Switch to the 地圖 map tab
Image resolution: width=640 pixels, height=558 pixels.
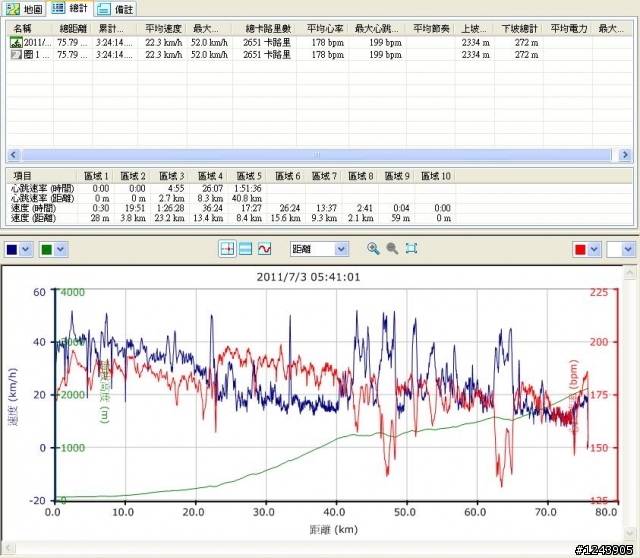[24, 9]
